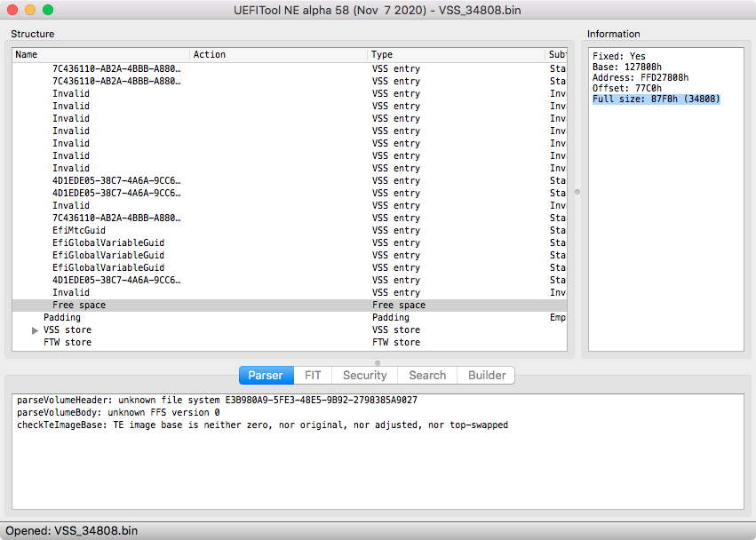The width and height of the screenshot is (756, 540).
Task: Click the checkTeImageBase TE image base message
Action: pyautogui.click(x=262, y=425)
